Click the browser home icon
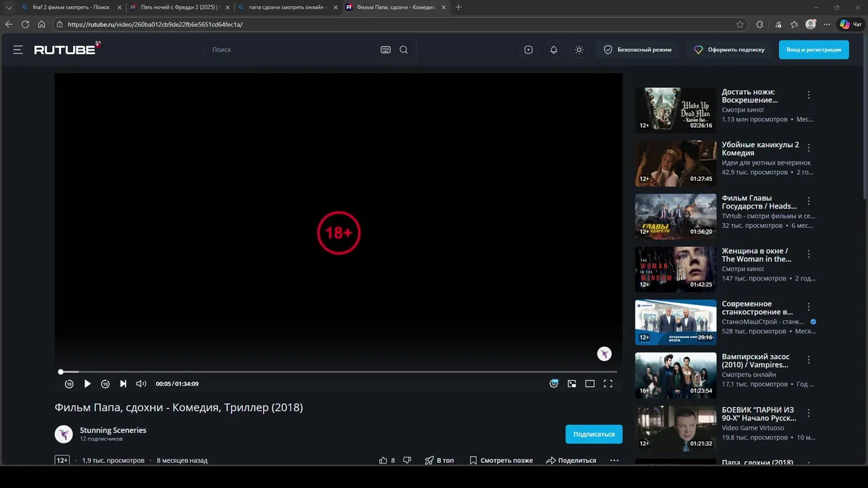This screenshot has width=868, height=488. (x=41, y=24)
